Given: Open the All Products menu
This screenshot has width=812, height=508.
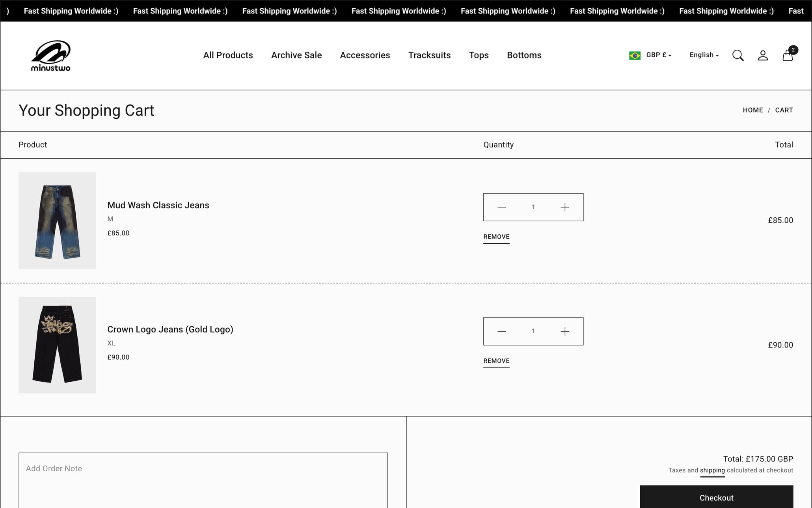Looking at the screenshot, I should tap(228, 55).
